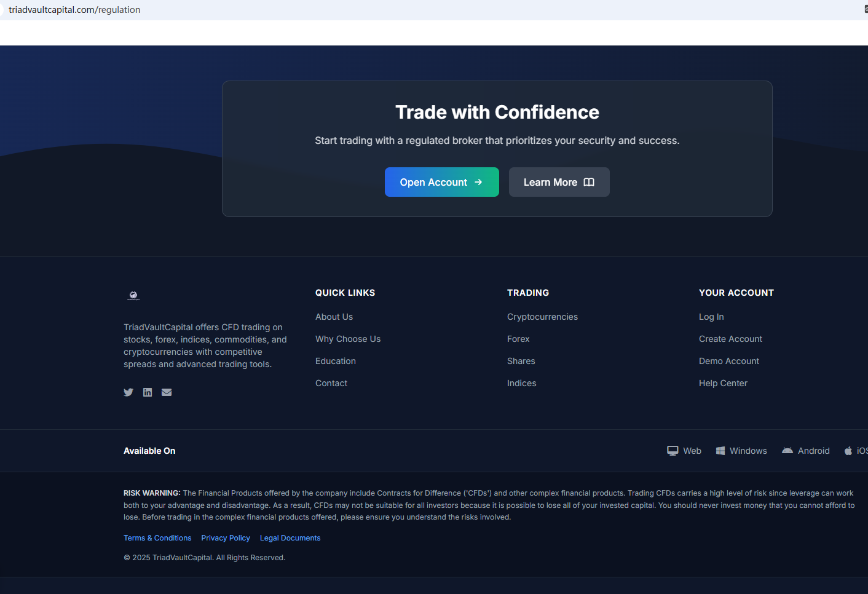Click the email envelope icon

167,392
